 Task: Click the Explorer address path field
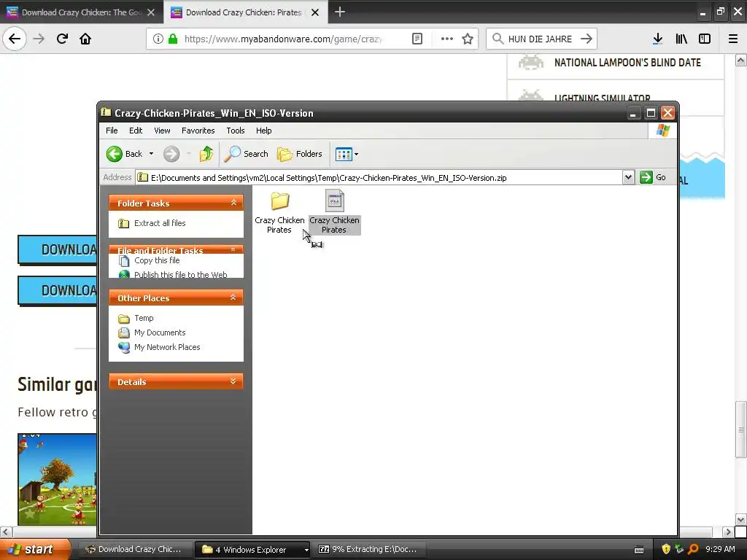click(x=379, y=177)
